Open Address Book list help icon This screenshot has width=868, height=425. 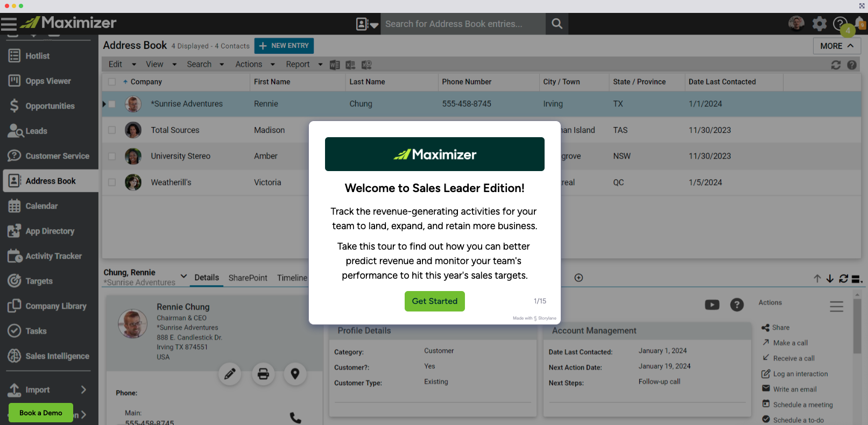click(852, 65)
